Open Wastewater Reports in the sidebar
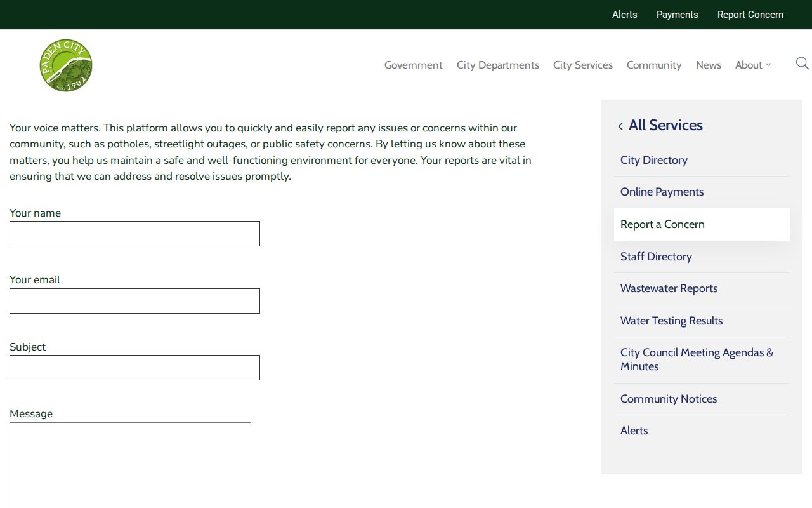This screenshot has height=508, width=812. [x=702, y=288]
